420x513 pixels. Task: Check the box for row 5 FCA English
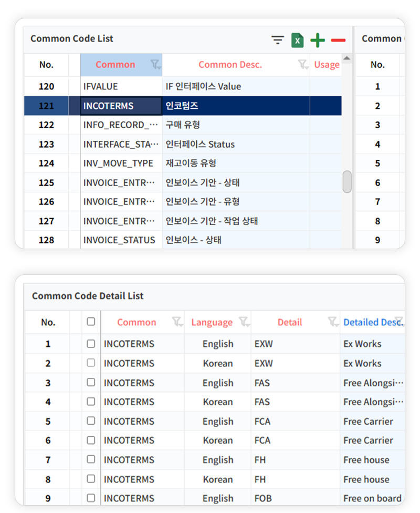(91, 420)
